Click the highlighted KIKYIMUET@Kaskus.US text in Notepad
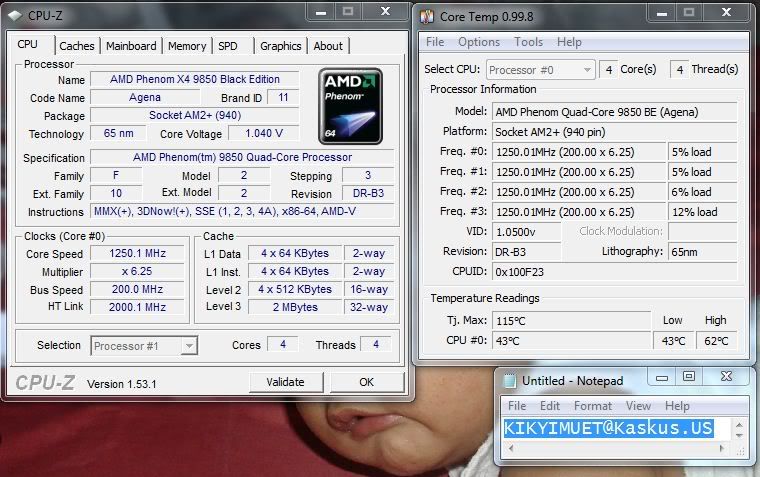Screen dimensions: 760x477 pyautogui.click(x=608, y=428)
